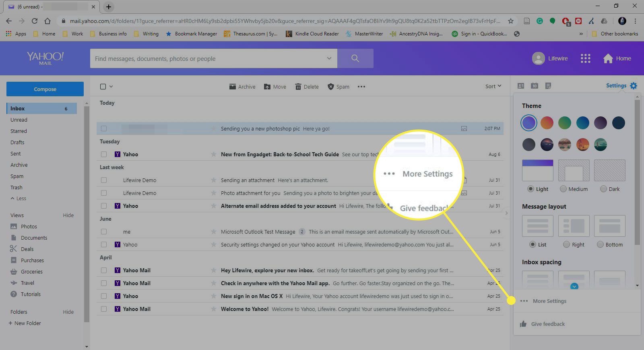Pick the orange theme color
This screenshot has width=644, height=350.
547,122
